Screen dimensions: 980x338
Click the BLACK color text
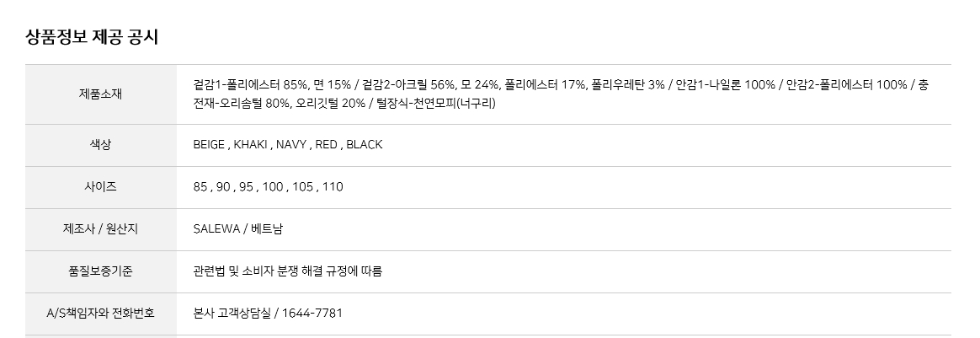click(x=365, y=145)
